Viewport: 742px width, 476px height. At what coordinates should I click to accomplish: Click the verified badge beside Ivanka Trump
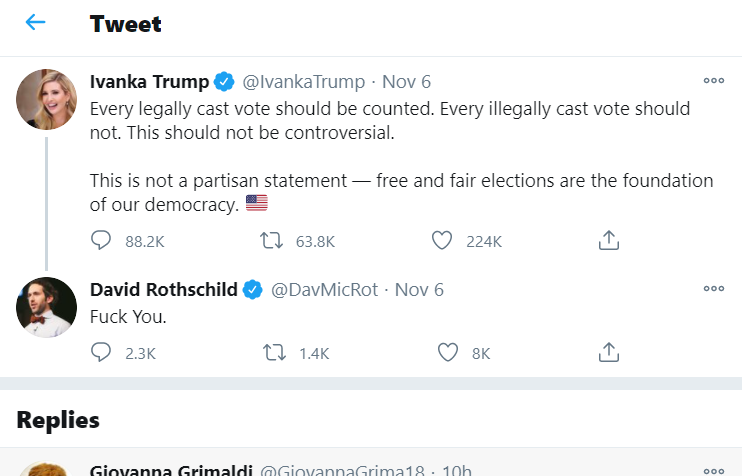[x=225, y=82]
